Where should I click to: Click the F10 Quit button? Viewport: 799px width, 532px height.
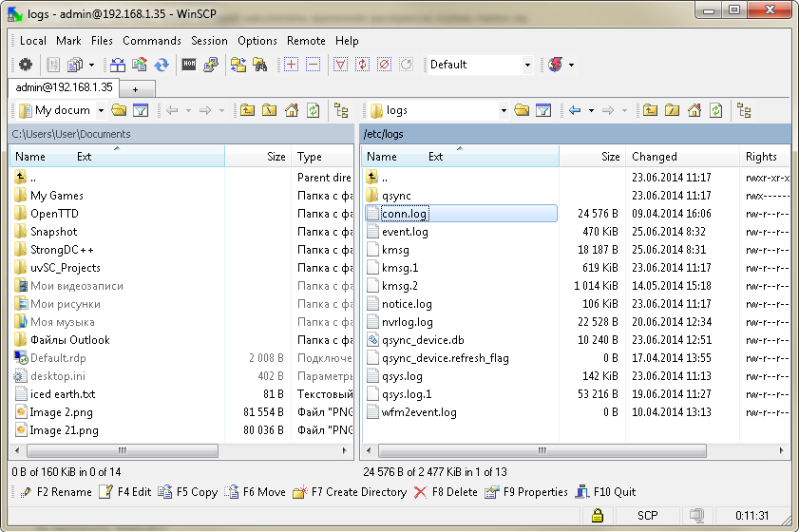[x=606, y=492]
